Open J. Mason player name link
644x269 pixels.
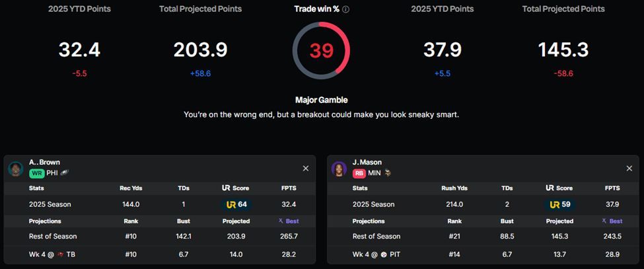pyautogui.click(x=368, y=162)
